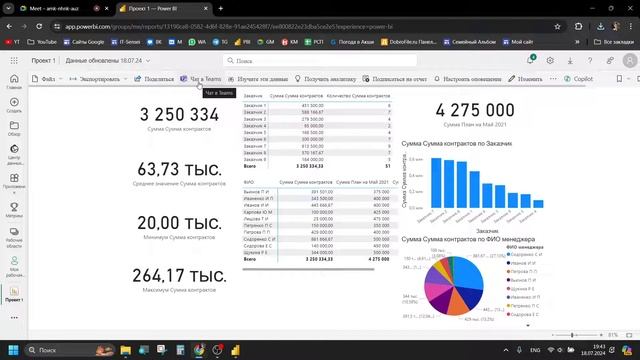The image size is (640, 360).
Task: Click Подписаться на отчет button
Action: [x=395, y=79]
